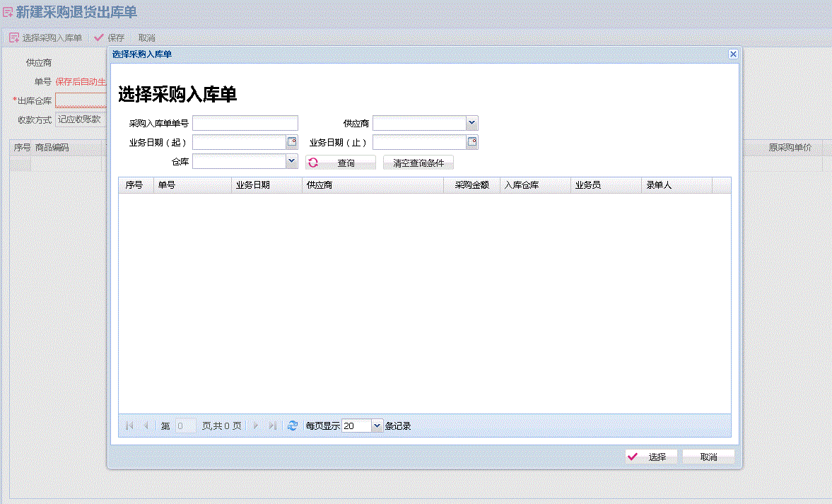The image size is (832, 504).
Task: Open calendar picker for 业务日期（止）
Action: coord(472,142)
